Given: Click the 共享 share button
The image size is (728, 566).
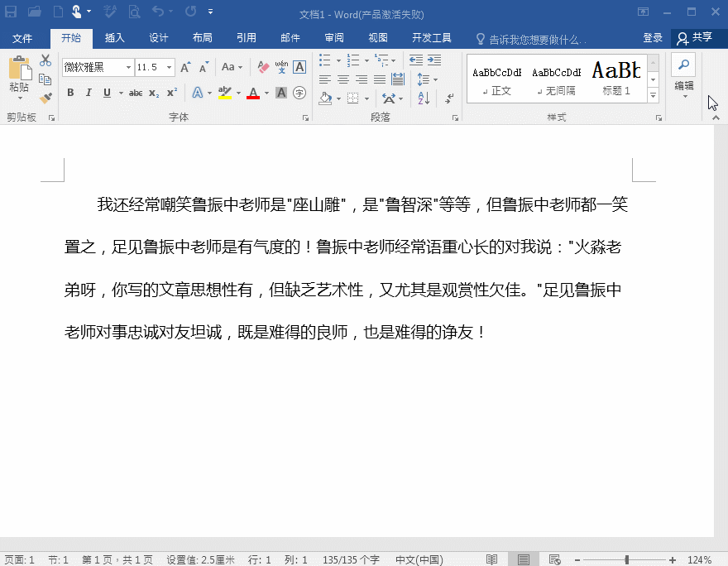Looking at the screenshot, I should [x=695, y=38].
